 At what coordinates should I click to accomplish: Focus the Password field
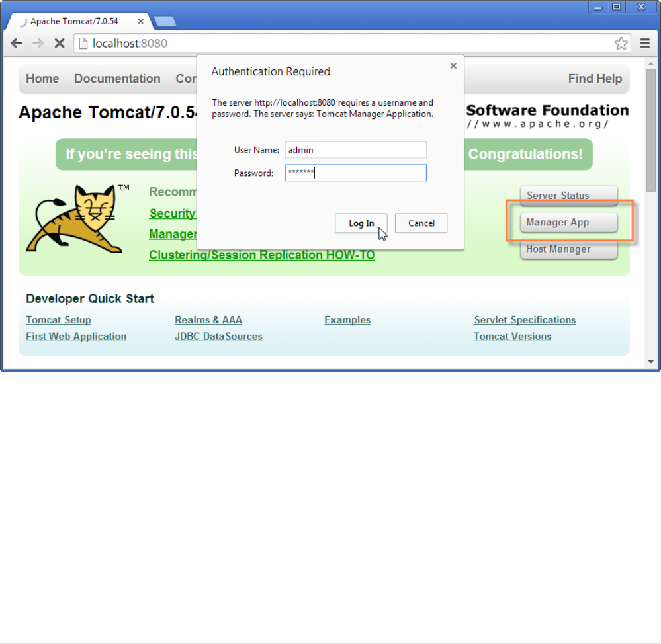[x=356, y=173]
